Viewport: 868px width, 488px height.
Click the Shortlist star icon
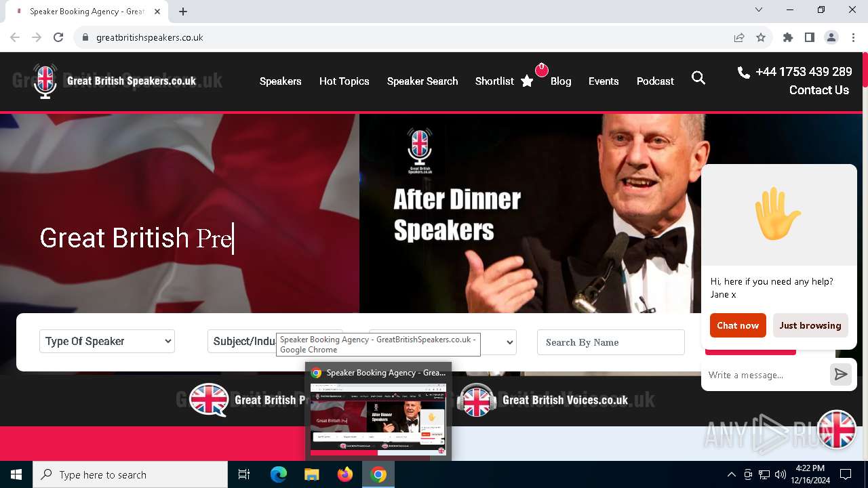527,81
